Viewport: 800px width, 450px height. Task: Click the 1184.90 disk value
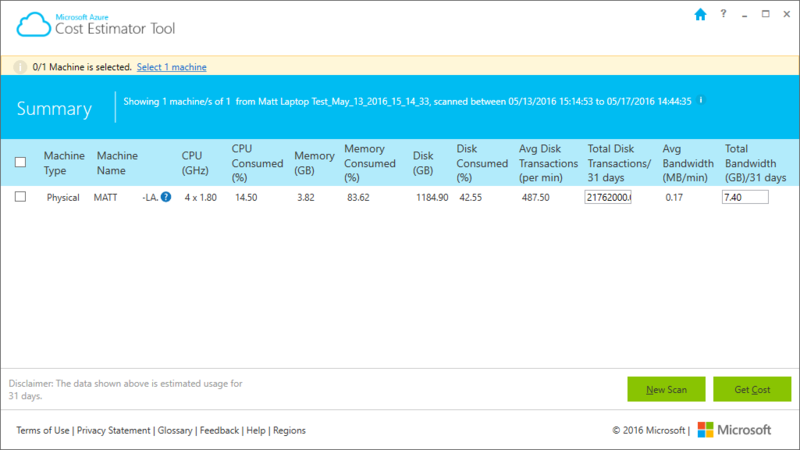[432, 197]
